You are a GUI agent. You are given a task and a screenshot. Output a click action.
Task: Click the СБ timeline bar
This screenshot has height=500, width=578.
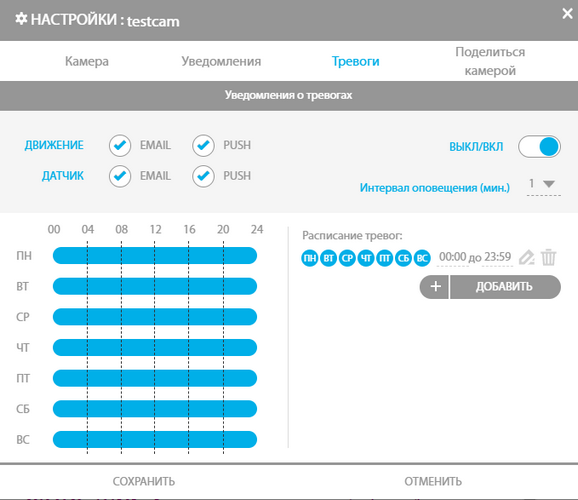(155, 409)
